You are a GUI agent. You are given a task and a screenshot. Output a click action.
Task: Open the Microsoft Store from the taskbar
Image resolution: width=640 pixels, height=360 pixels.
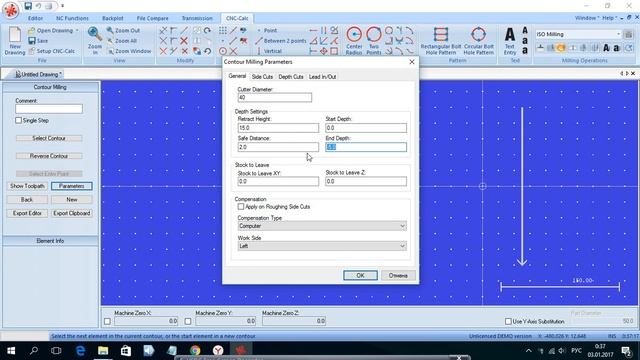click(126, 351)
